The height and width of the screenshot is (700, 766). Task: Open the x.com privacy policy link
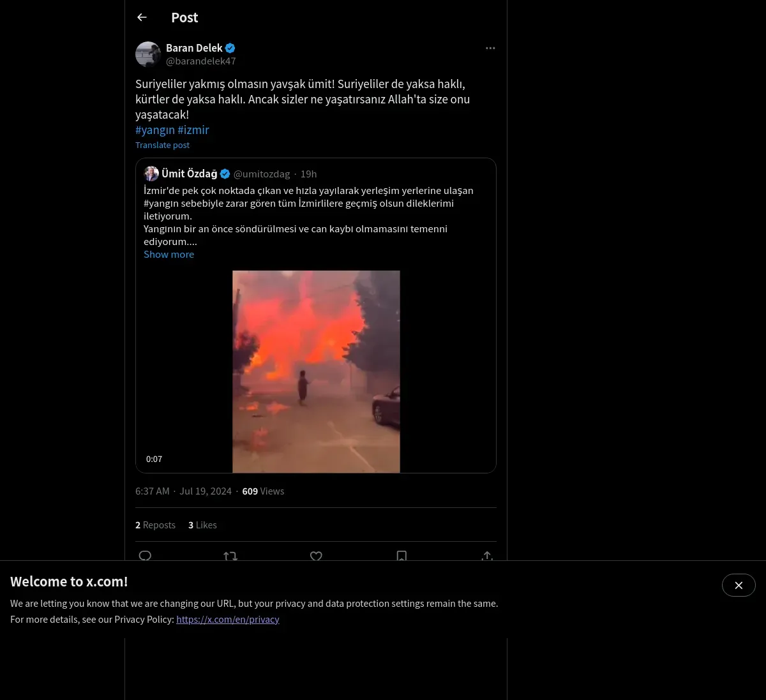point(228,619)
